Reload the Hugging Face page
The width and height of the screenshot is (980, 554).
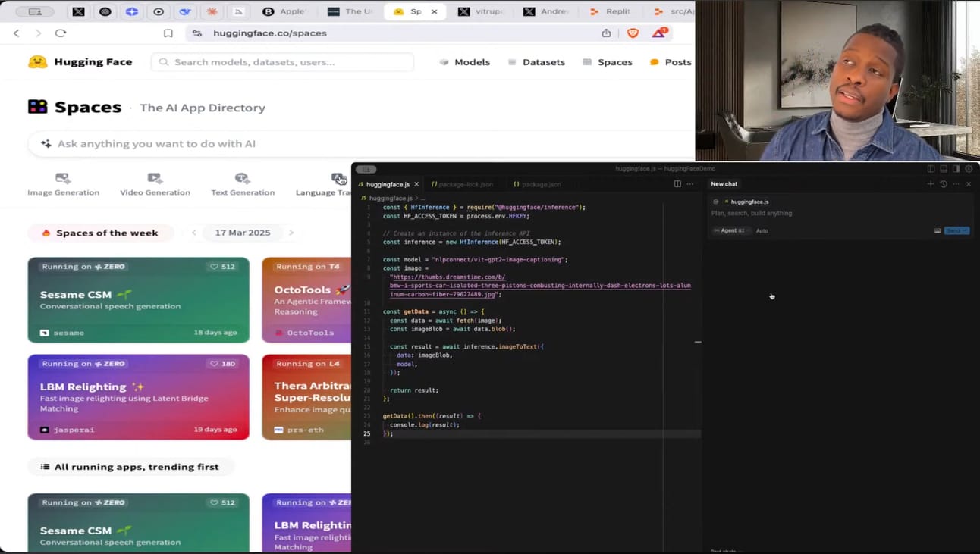pyautogui.click(x=61, y=33)
